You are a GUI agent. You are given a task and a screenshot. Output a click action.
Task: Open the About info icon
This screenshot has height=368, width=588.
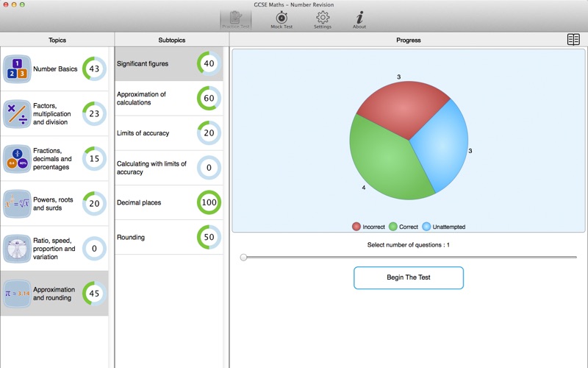click(x=359, y=20)
